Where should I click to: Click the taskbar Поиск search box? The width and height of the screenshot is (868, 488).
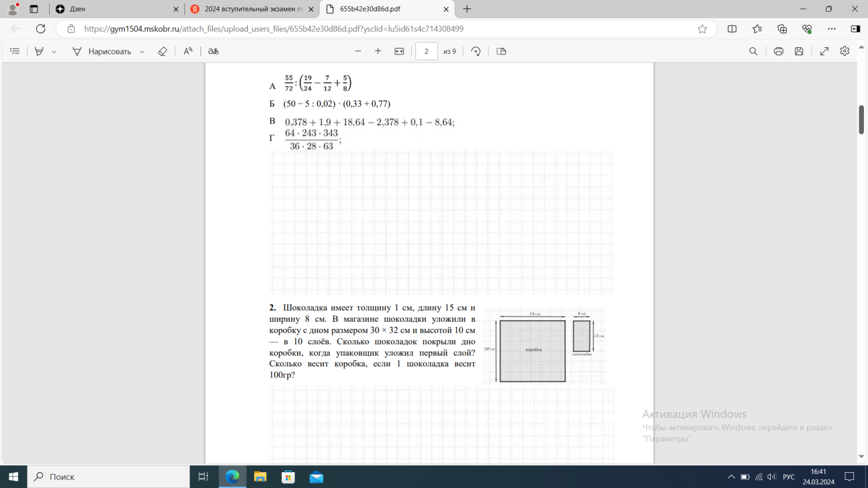point(108,477)
